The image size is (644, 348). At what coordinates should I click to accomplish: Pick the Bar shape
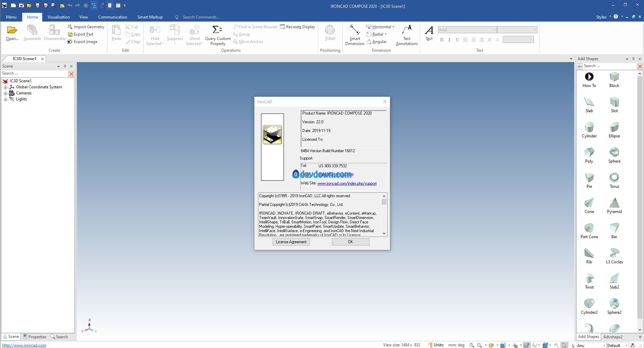pyautogui.click(x=614, y=231)
